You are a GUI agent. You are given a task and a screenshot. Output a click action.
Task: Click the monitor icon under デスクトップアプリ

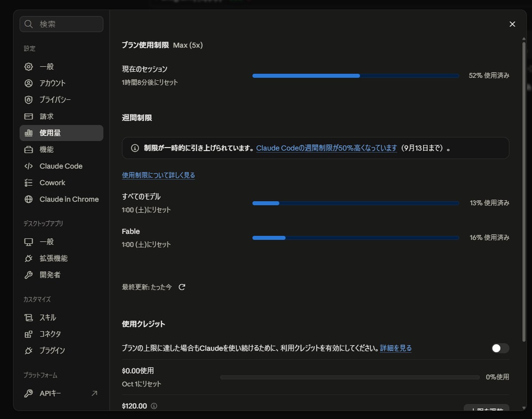point(29,242)
